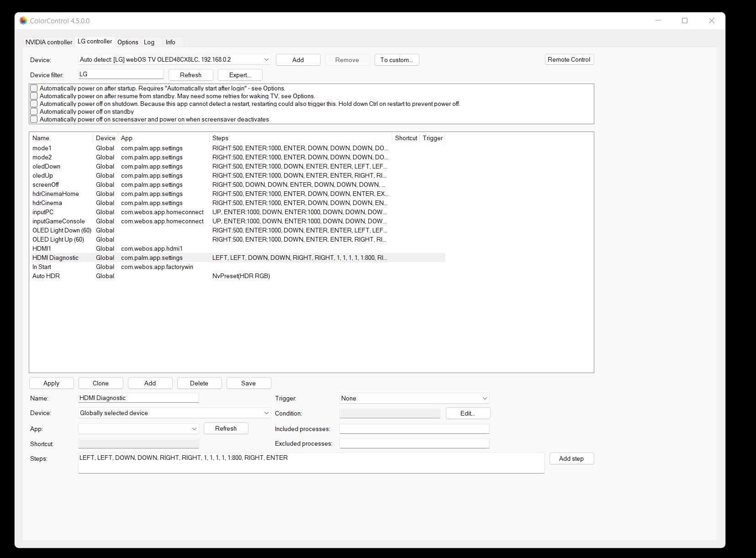Open the Remote Control window
Image resolution: width=756 pixels, height=558 pixels.
click(569, 59)
